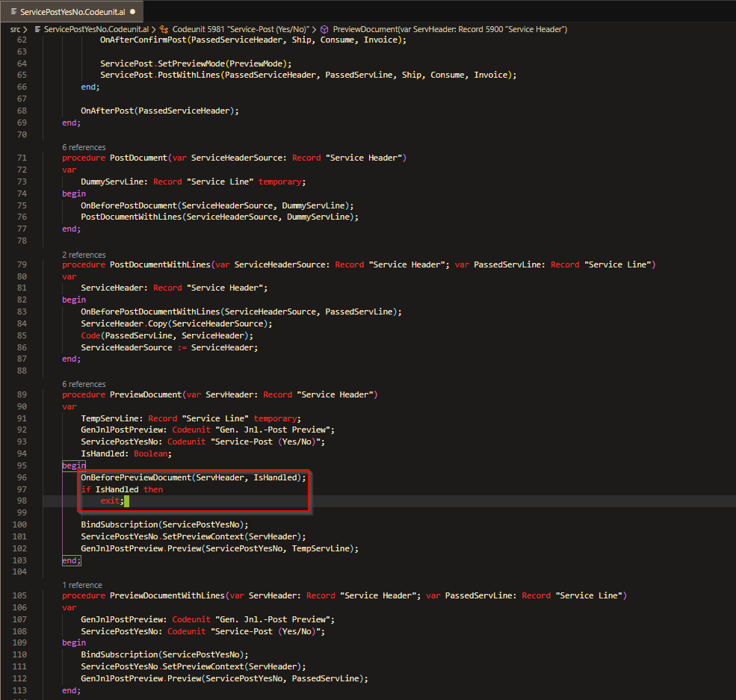Screen dimensions: 736x700
Task: Click the file icon in the breadcrumb bar
Action: (x=37, y=28)
